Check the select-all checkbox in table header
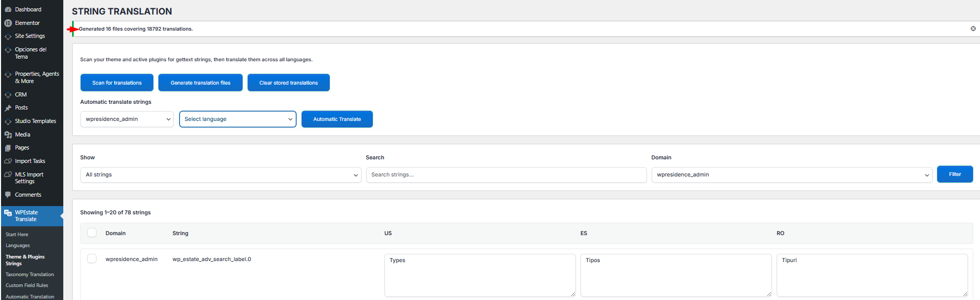Screen dimensions: 980x300 [92, 233]
